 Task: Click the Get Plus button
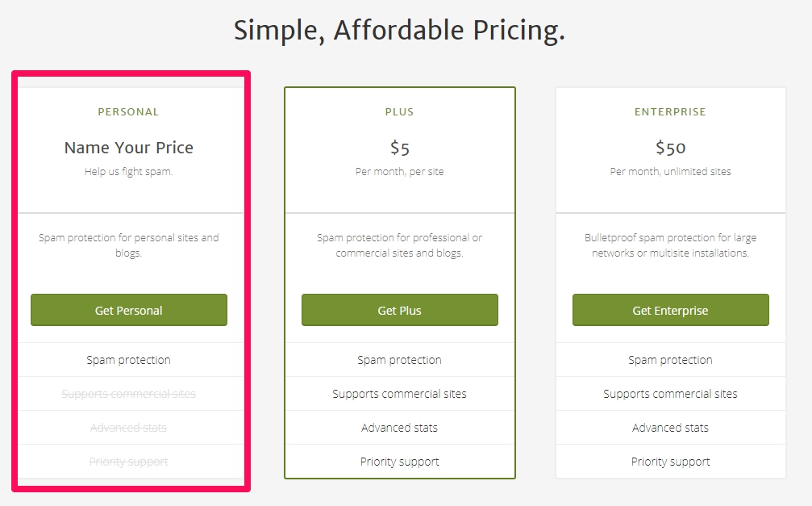tap(400, 310)
